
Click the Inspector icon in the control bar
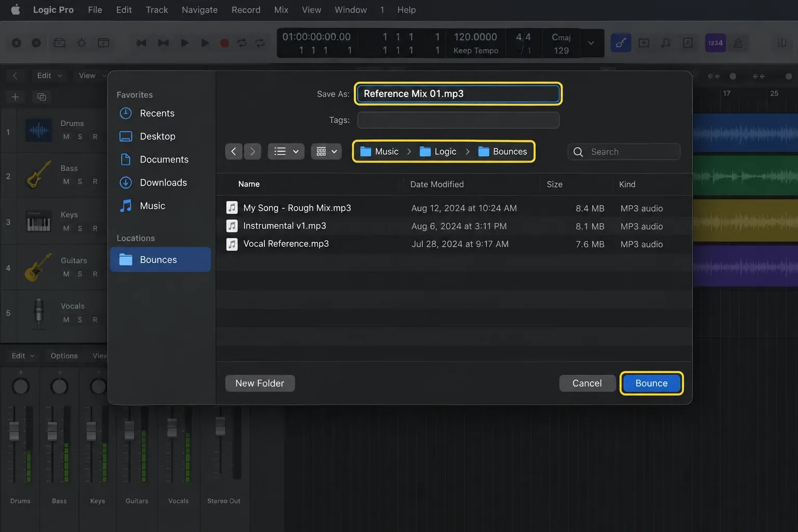36,43
